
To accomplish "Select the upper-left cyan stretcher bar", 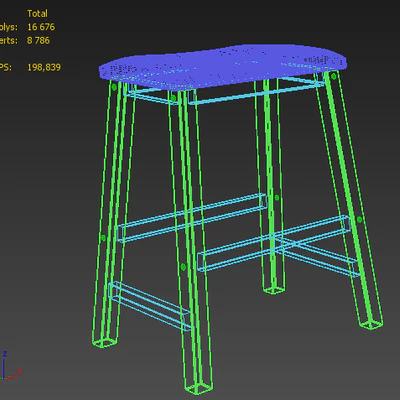I will [x=192, y=218].
